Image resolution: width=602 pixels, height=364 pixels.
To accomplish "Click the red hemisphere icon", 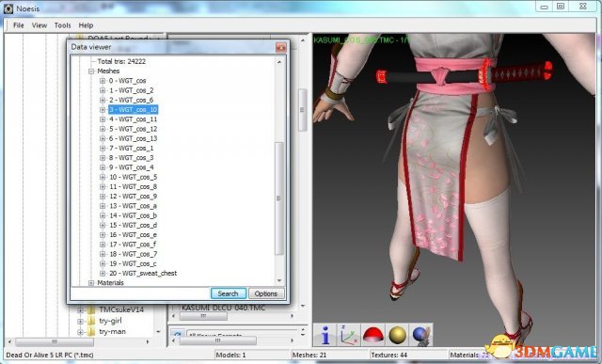I will click(x=373, y=335).
